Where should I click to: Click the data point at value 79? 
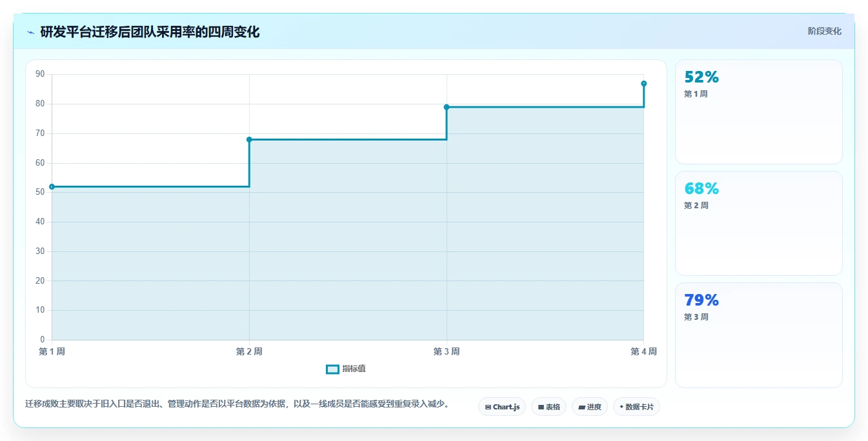point(447,107)
